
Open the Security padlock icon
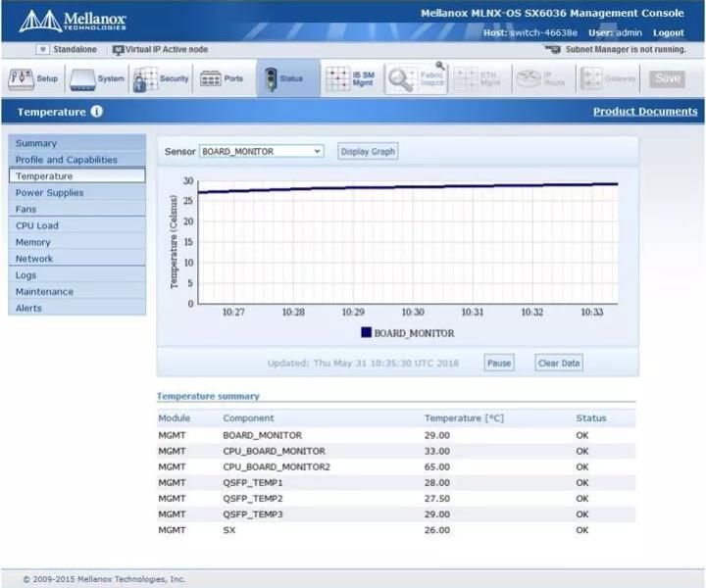click(x=145, y=79)
